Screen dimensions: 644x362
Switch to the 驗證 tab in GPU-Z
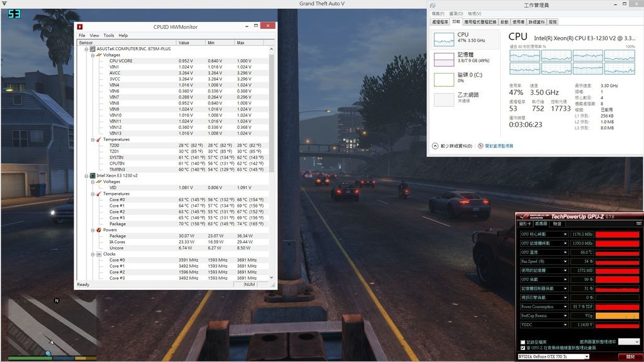pos(557,224)
